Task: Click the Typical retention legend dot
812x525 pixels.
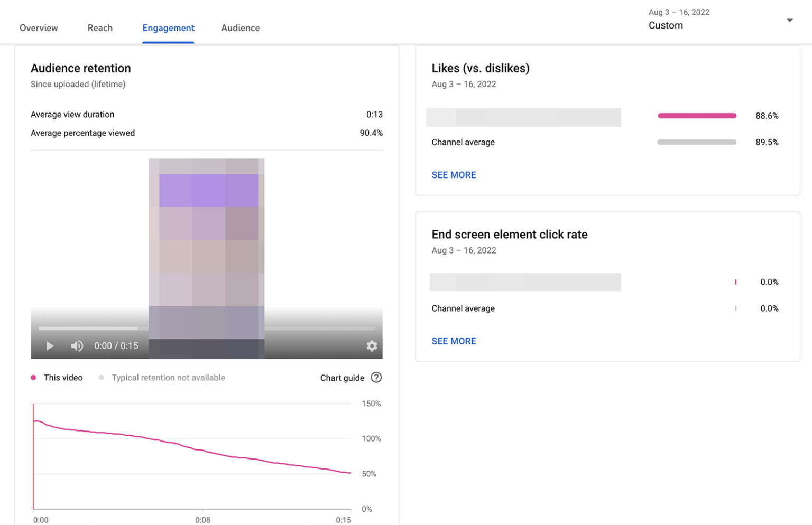Action: (x=101, y=377)
